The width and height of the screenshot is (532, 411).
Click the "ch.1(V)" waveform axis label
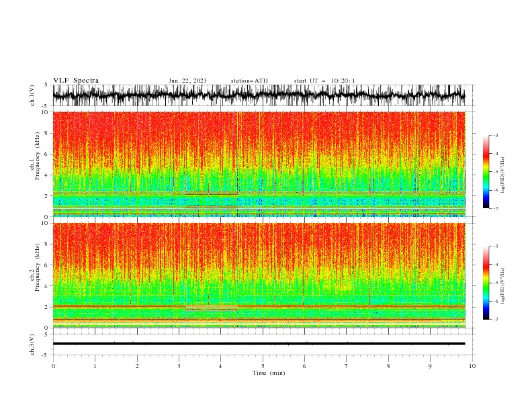(x=32, y=95)
